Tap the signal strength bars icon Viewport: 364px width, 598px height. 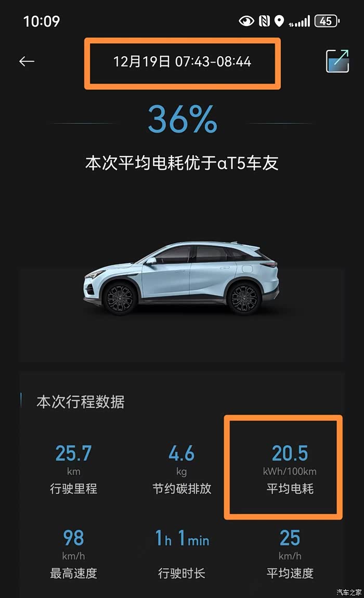tap(299, 21)
